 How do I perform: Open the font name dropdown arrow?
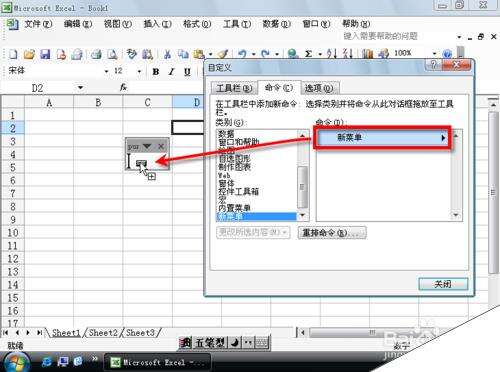106,71
